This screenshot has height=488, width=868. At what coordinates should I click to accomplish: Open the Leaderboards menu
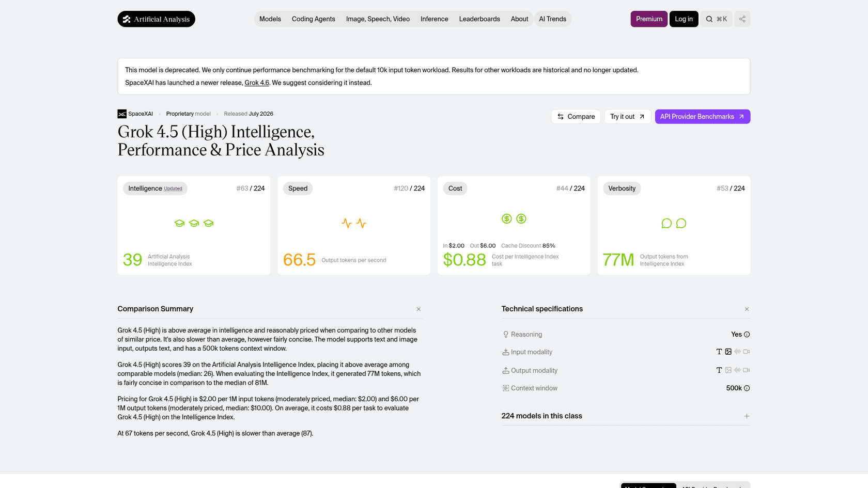(479, 19)
